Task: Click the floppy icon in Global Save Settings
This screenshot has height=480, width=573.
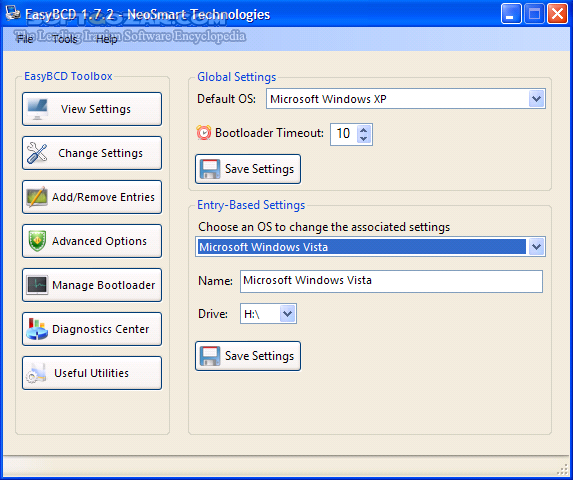Action: click(x=210, y=169)
